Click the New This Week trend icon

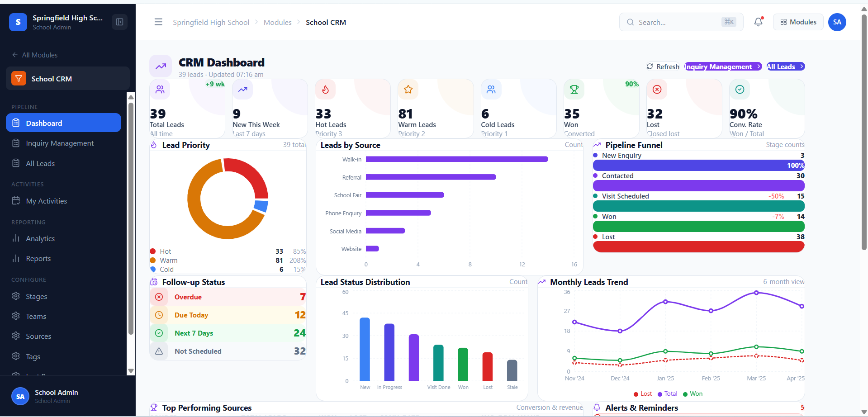tap(243, 90)
